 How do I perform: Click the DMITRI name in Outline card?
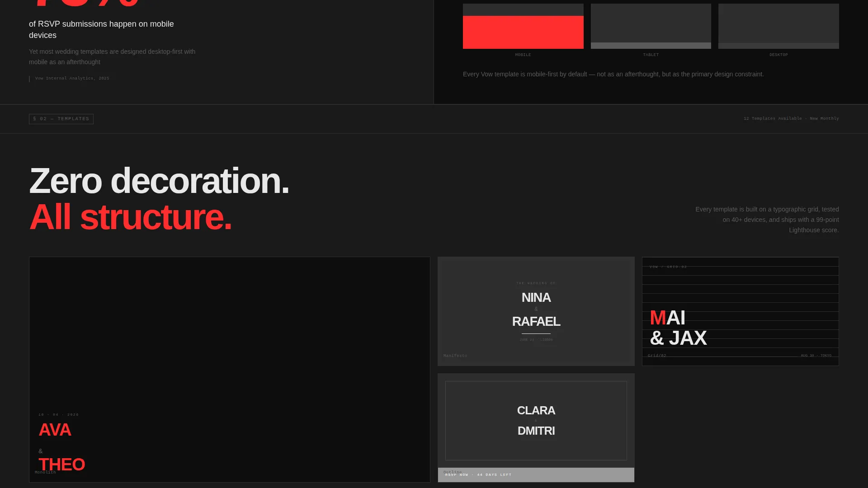tap(536, 431)
